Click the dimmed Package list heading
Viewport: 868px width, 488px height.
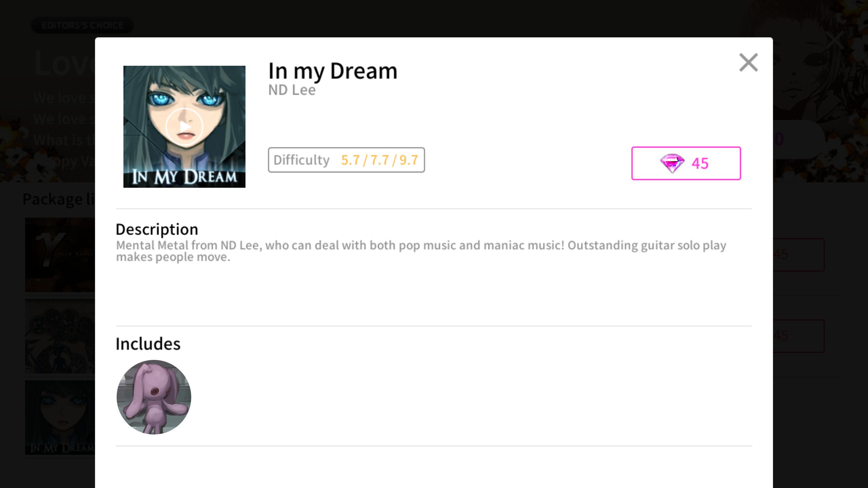(59, 199)
